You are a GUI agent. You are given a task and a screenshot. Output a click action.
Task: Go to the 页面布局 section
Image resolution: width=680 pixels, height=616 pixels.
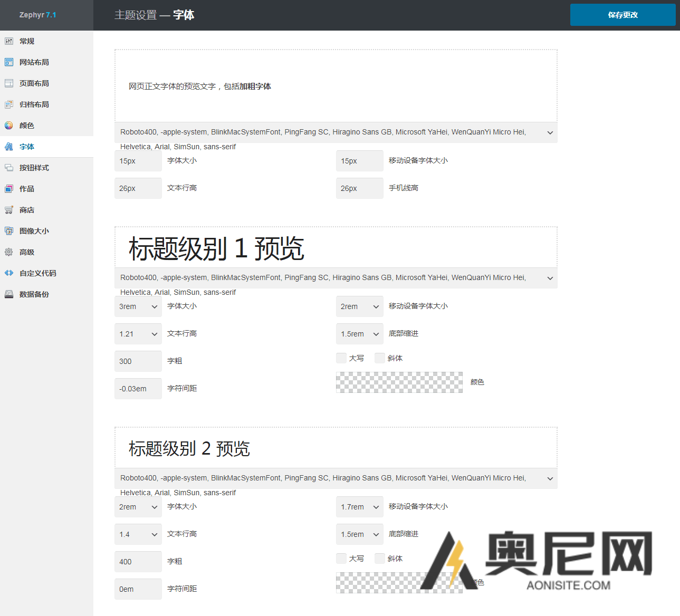[9, 83]
